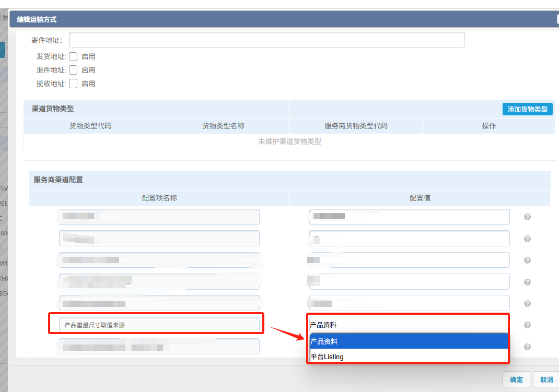This screenshot has width=559, height=392.
Task: Cancel the dialog with 取消
Action: (x=546, y=379)
